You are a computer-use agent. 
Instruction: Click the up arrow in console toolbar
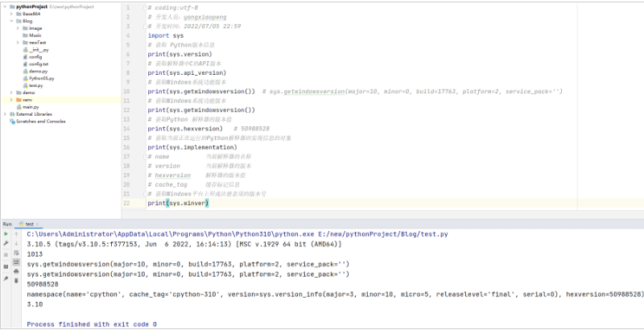[16, 234]
